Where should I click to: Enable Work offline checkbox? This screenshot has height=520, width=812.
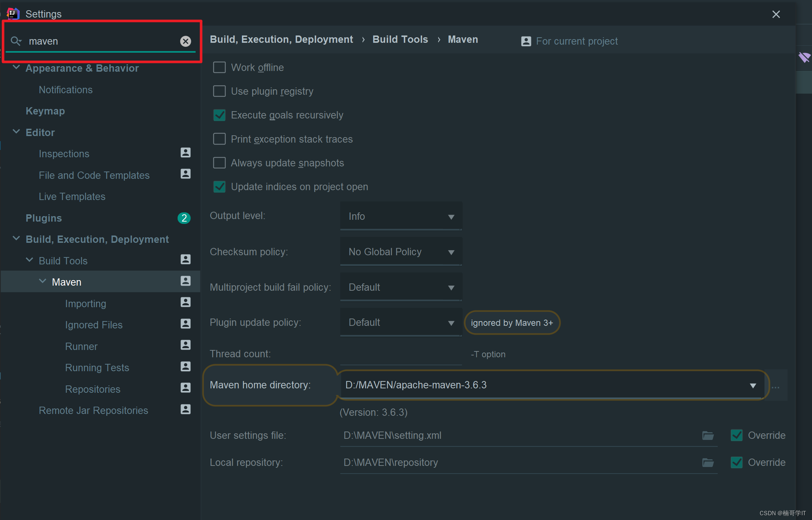click(219, 67)
